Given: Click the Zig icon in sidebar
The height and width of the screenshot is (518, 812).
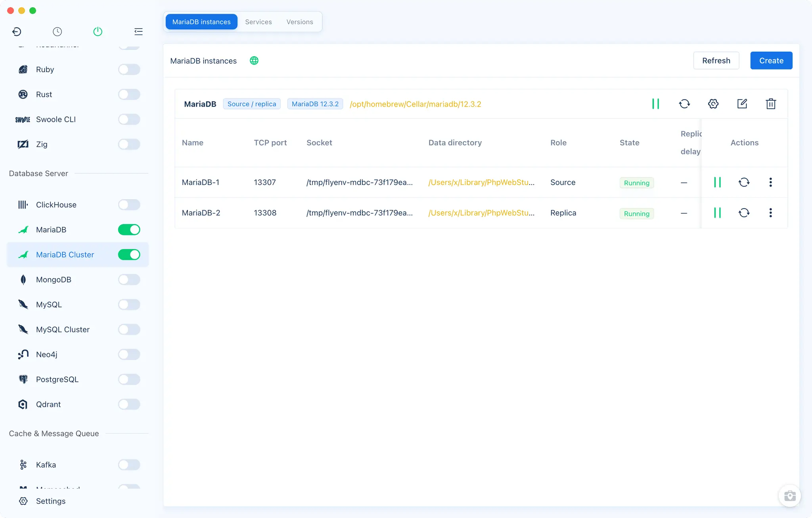Looking at the screenshot, I should (23, 144).
